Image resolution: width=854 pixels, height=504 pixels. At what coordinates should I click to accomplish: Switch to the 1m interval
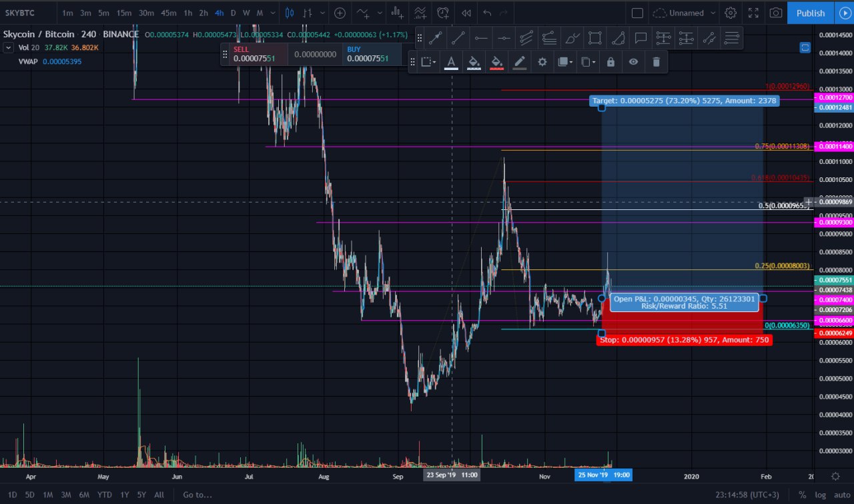[x=67, y=13]
